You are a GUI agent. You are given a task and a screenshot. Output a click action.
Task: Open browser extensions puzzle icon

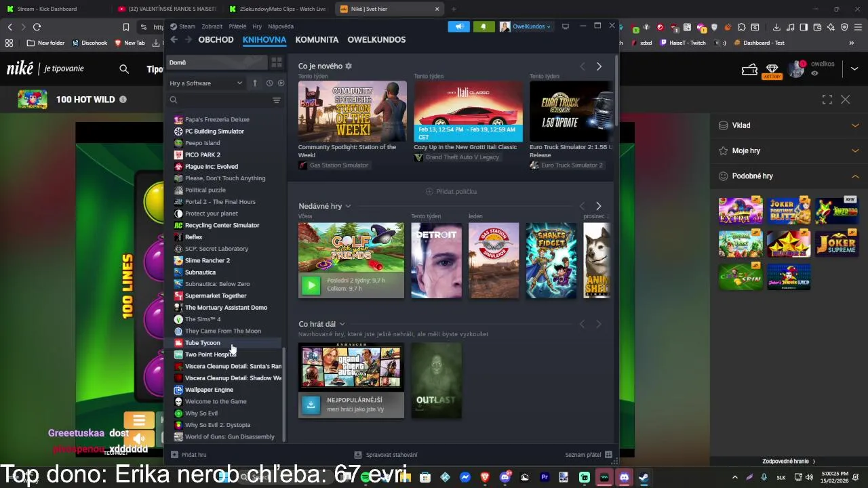[x=743, y=27]
